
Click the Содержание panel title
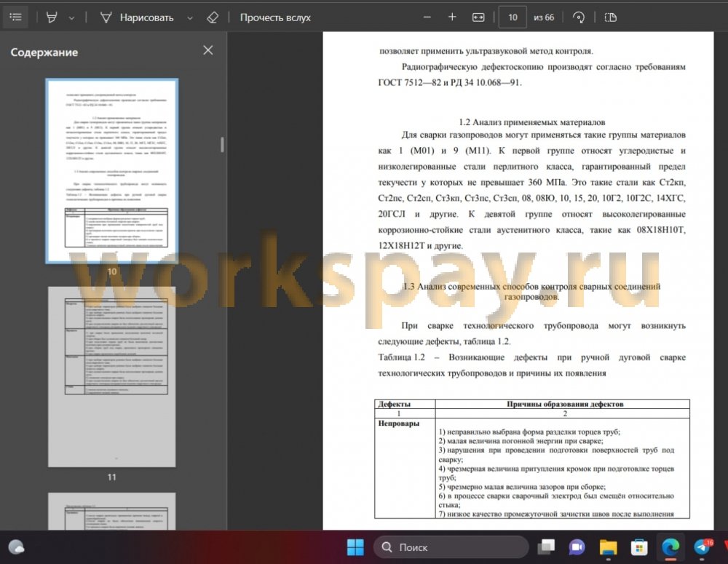tap(44, 52)
